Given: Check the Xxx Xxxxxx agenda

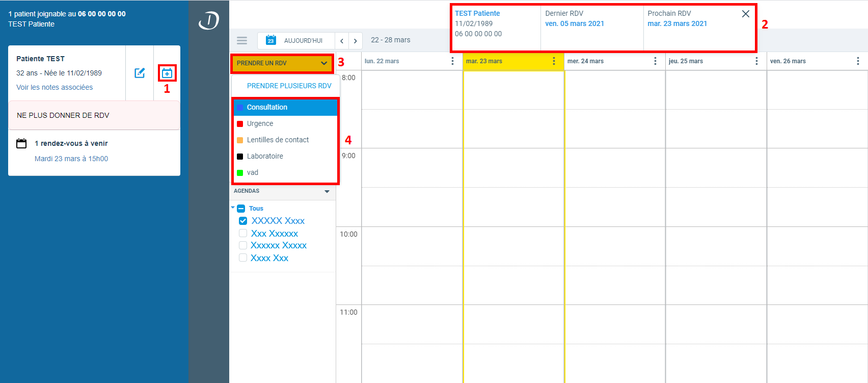Looking at the screenshot, I should (x=243, y=233).
